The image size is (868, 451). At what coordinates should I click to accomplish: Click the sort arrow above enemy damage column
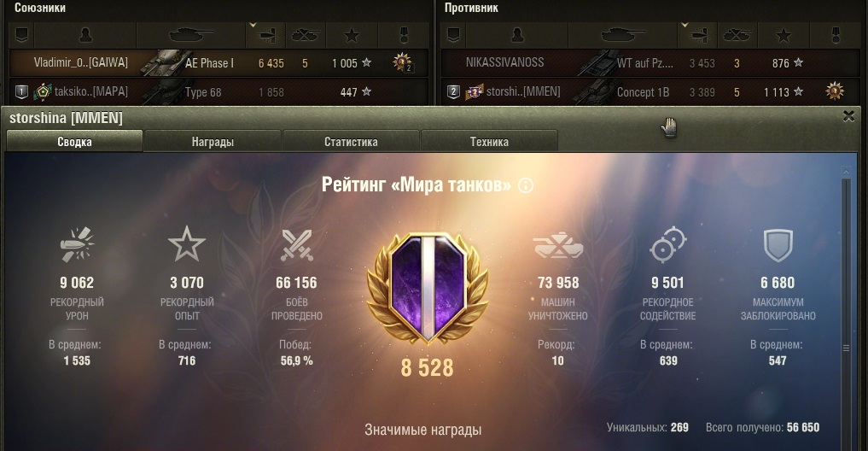coord(684,25)
